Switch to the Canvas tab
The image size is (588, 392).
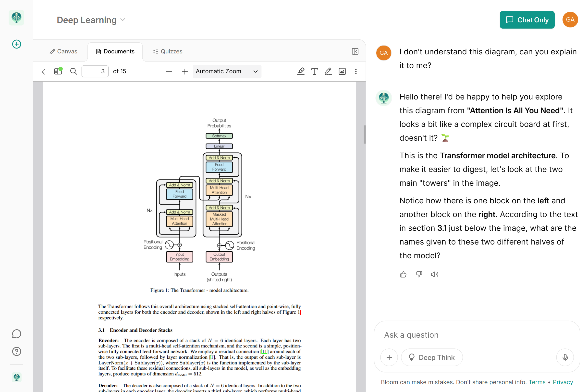[63, 51]
